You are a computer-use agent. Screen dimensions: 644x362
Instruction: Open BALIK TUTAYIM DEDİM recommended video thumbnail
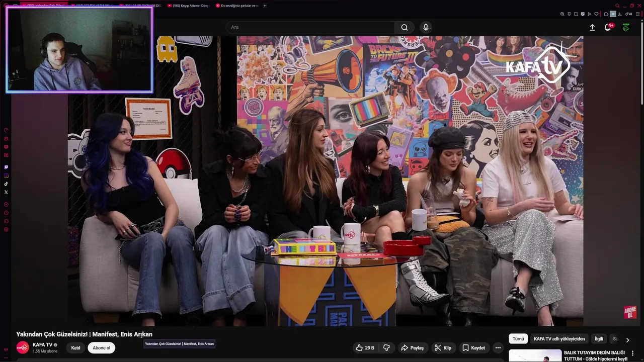(535, 356)
